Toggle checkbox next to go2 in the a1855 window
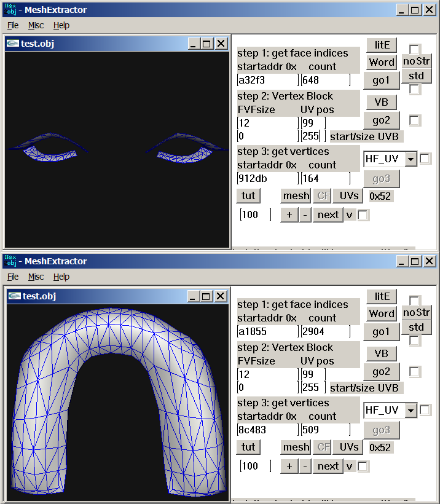Screen dimensions: 440x504 (415, 372)
